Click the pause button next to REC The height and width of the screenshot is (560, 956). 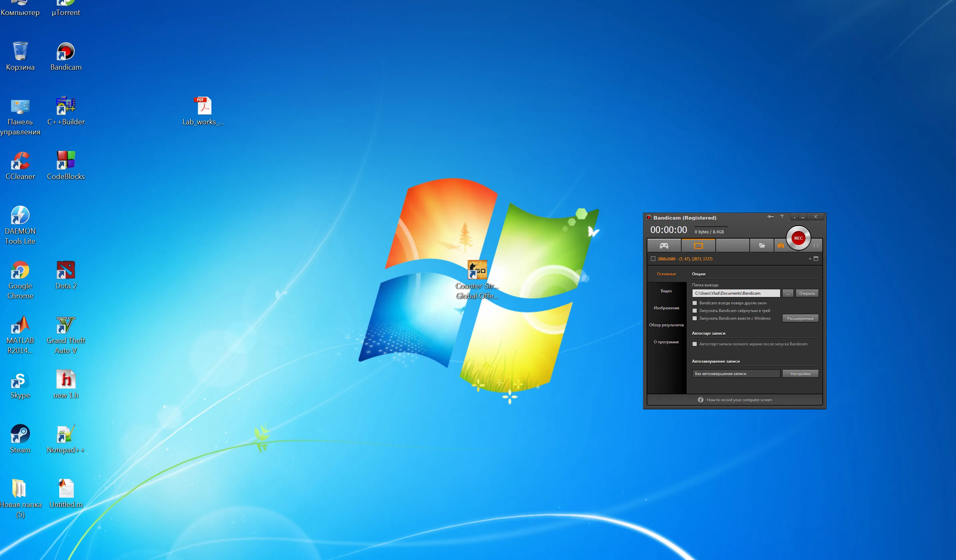pos(816,245)
